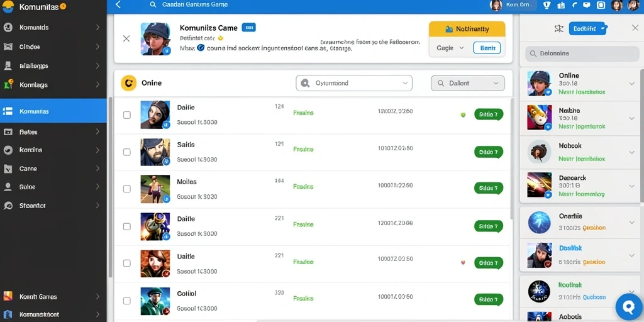Open the trophy icon in top bar
This screenshot has height=322, width=644.
coord(547,5)
